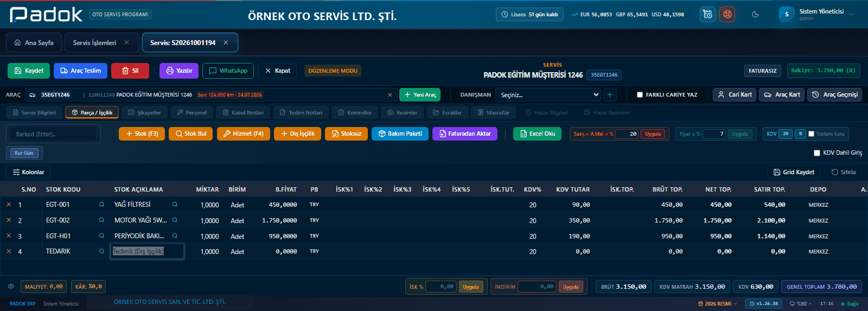Search stock code for EGT-002 magnifier icon

(101, 220)
